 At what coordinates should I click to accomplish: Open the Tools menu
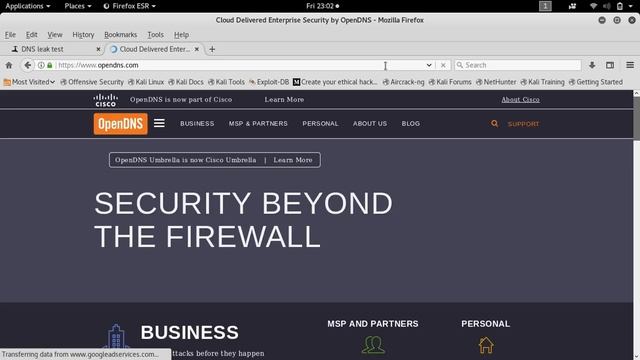click(156, 35)
